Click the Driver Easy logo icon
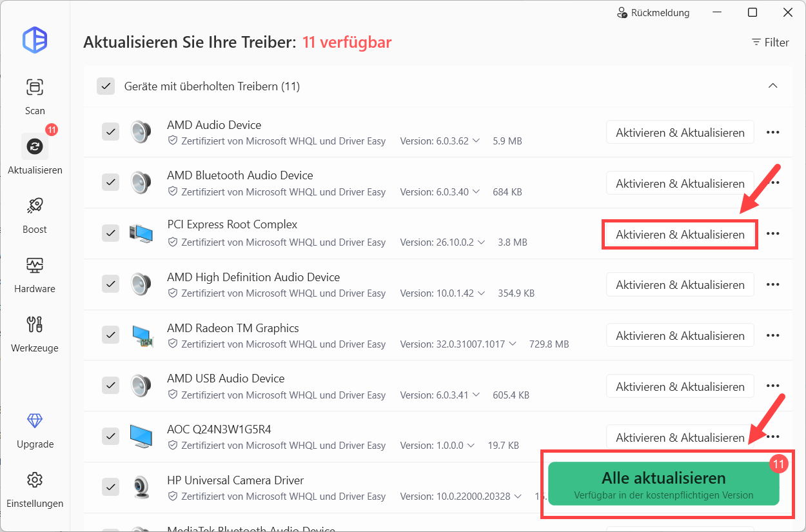 (x=35, y=40)
